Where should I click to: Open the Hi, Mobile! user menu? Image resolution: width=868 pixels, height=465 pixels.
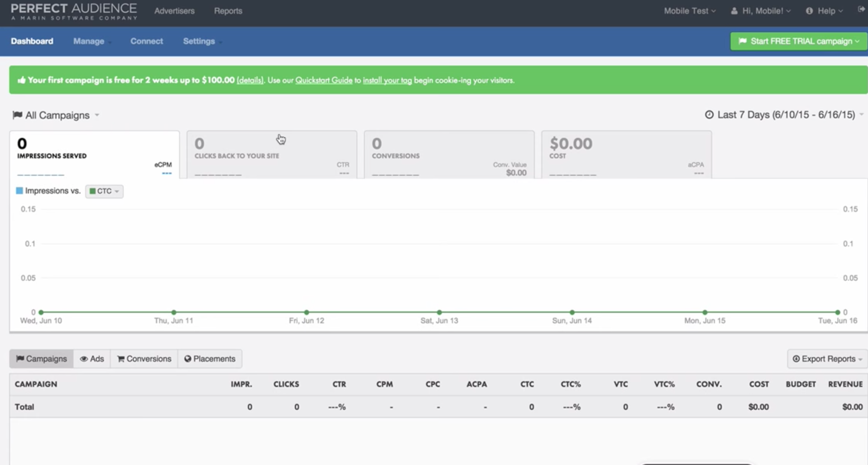(761, 11)
